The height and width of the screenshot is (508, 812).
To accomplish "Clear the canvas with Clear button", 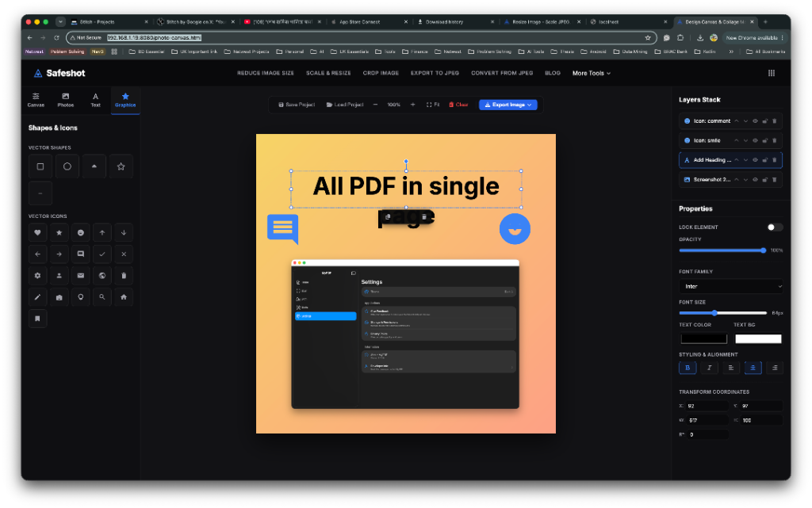I will coord(458,105).
